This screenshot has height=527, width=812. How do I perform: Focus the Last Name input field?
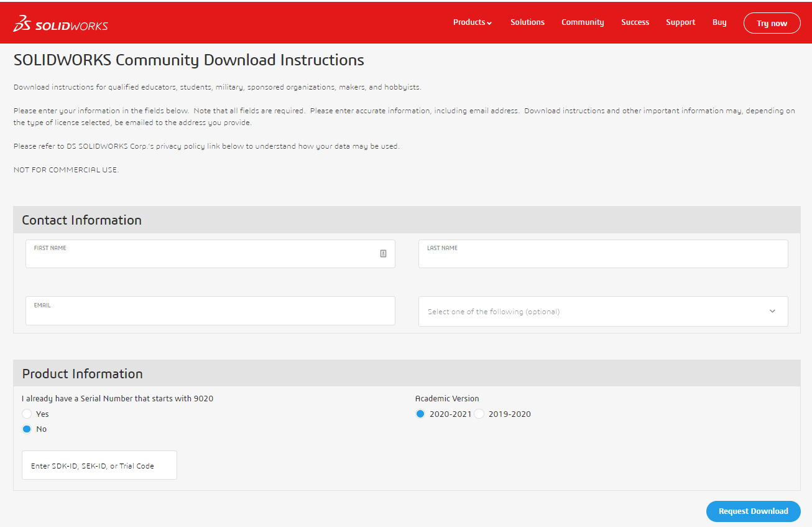[x=603, y=254]
